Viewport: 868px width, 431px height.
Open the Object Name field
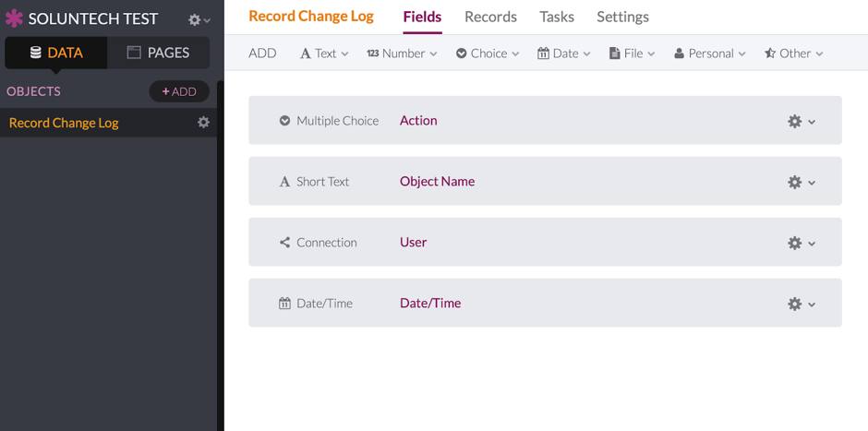coord(438,182)
